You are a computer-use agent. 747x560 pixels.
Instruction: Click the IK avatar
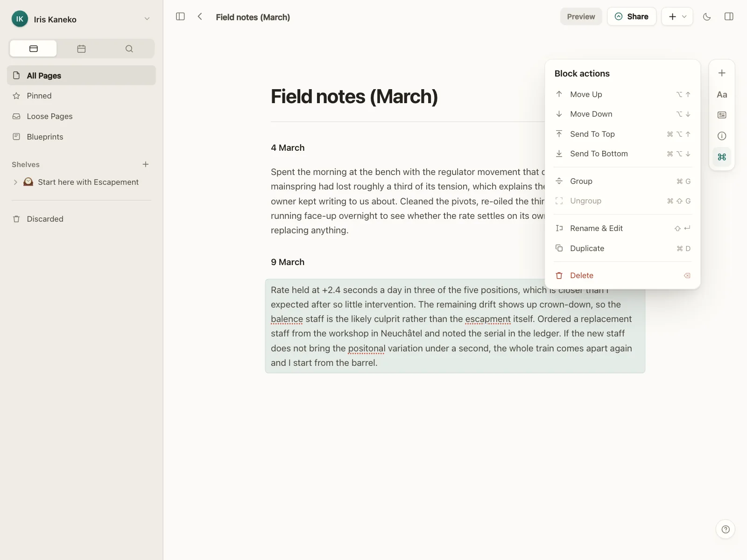(x=20, y=19)
